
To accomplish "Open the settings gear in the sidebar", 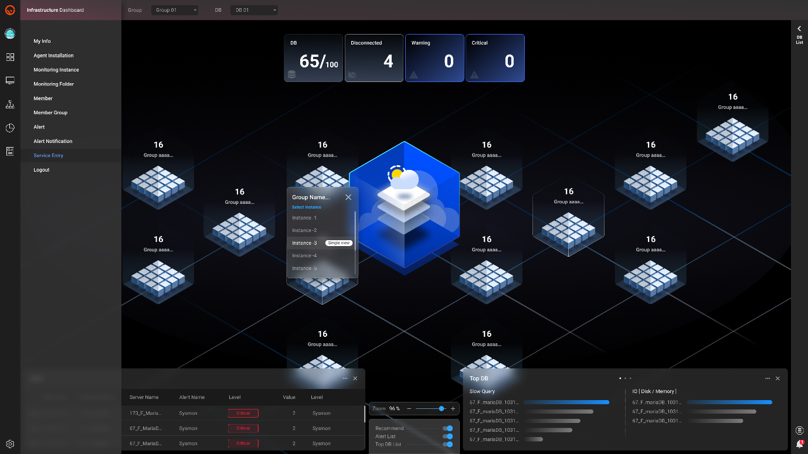I will point(10,444).
